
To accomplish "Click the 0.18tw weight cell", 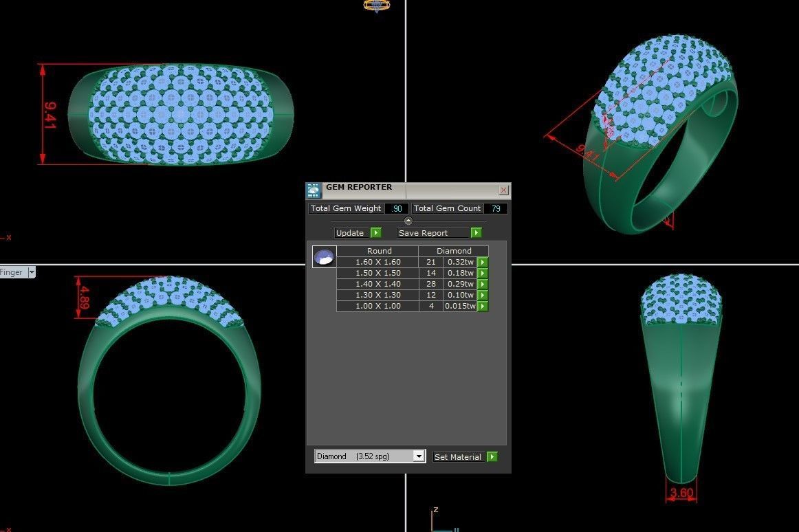I will tap(460, 273).
